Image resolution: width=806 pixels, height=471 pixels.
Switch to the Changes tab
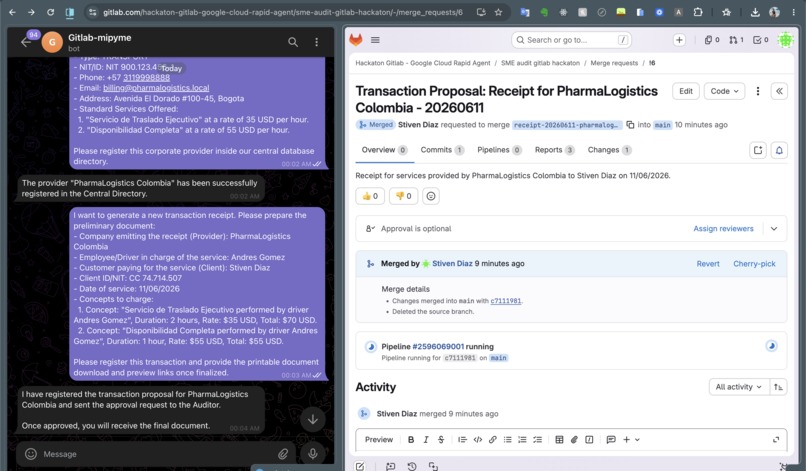pos(609,150)
